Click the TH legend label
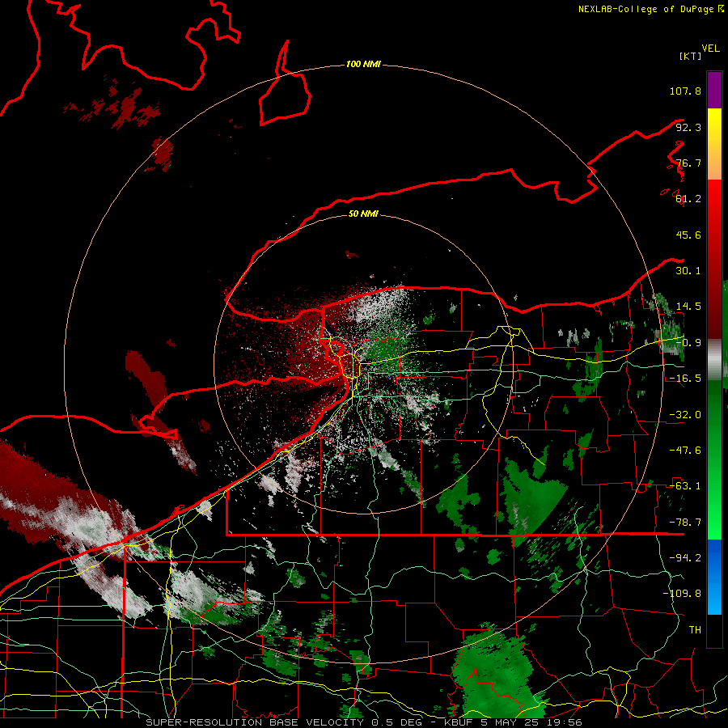The width and height of the screenshot is (728, 728). [695, 630]
